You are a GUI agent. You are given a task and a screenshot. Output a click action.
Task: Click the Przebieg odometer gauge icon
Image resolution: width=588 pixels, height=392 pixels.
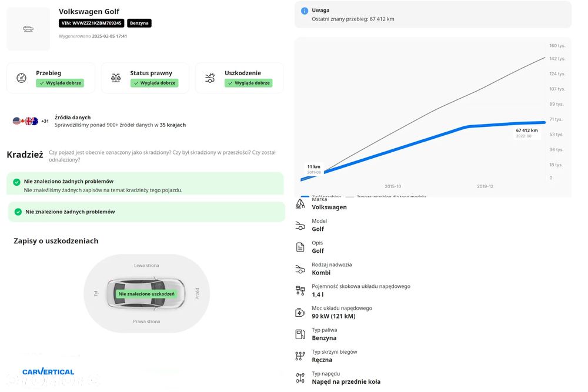point(21,78)
